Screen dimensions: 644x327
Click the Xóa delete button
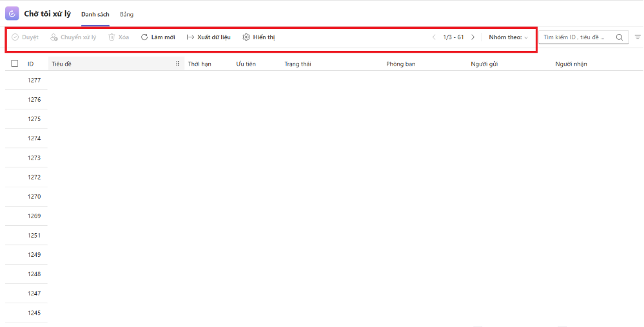[119, 37]
